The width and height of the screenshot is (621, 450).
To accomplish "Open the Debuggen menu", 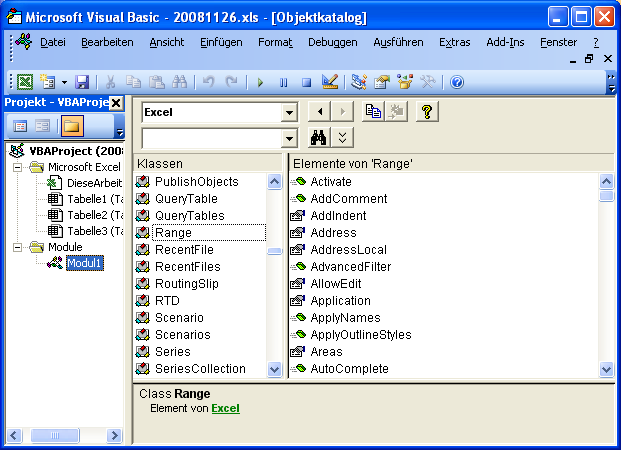I will click(331, 42).
